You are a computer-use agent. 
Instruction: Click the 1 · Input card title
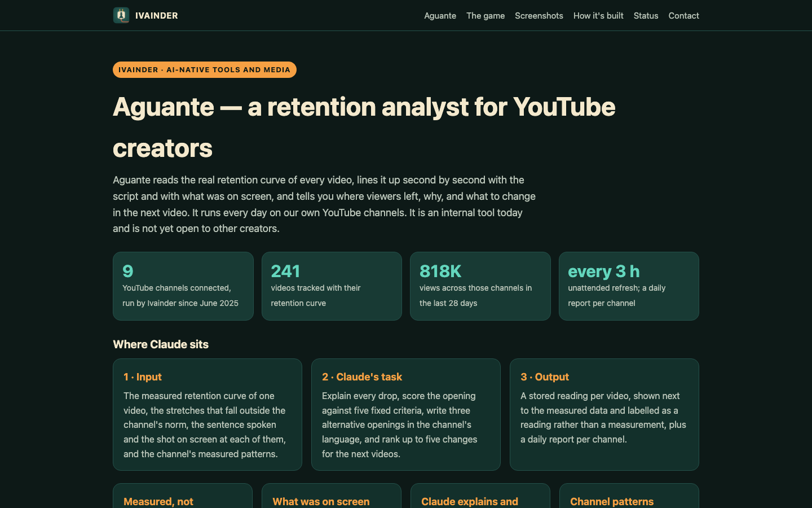(x=143, y=376)
